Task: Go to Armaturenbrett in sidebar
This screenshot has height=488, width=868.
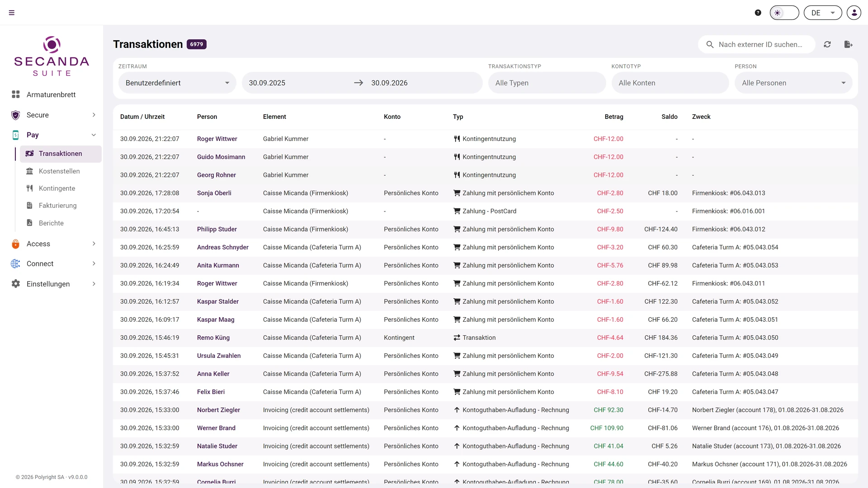Action: pos(51,94)
